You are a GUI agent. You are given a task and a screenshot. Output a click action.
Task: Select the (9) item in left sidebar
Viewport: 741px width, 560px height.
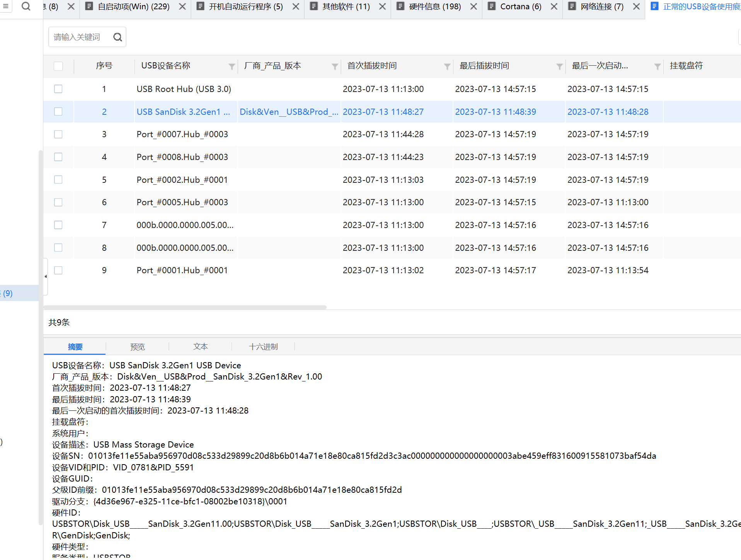[19, 293]
